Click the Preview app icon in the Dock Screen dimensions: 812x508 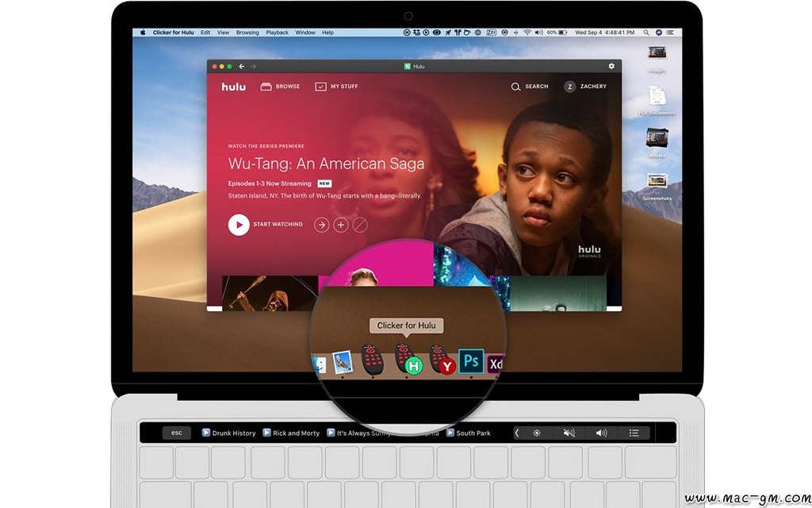click(342, 362)
